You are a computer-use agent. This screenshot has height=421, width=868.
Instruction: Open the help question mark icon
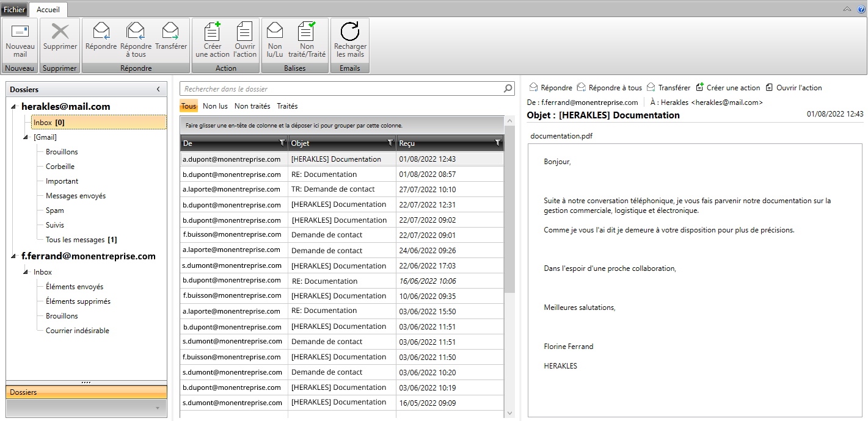pyautogui.click(x=861, y=9)
